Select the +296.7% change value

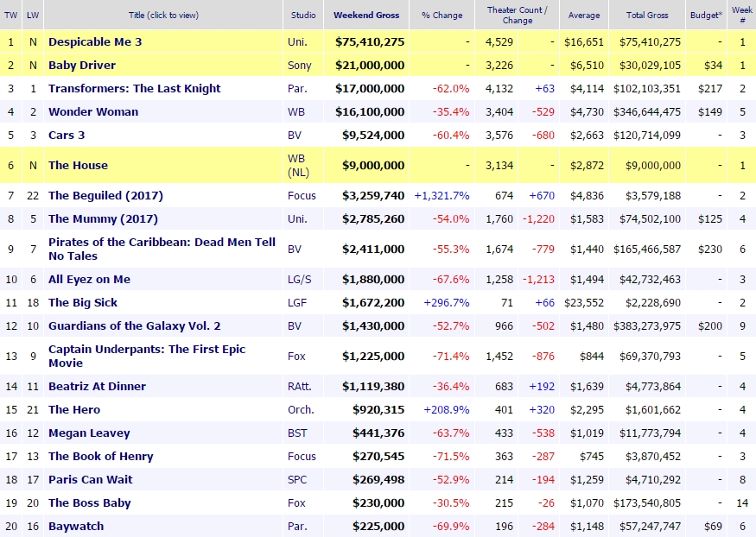(447, 302)
